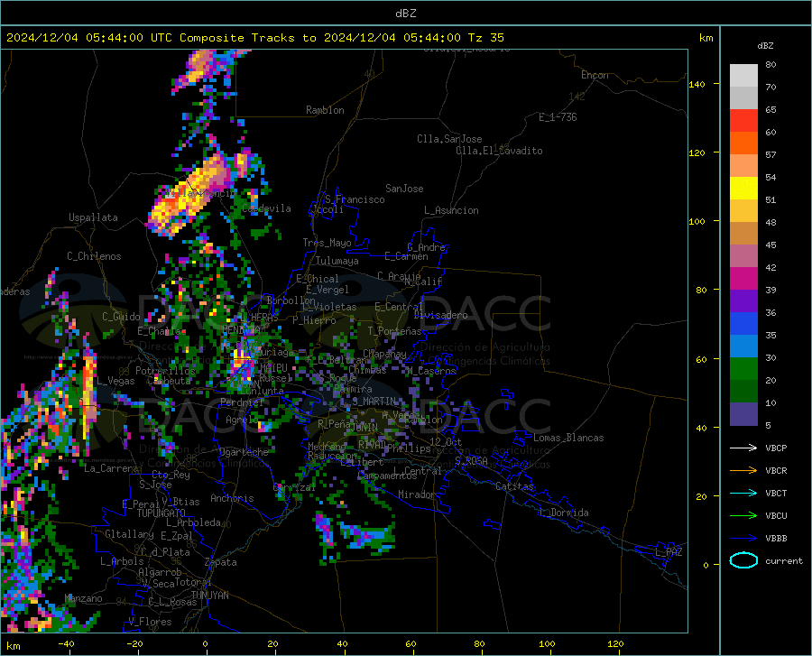Click the 'Tz 35' threshold text
Viewport: 812px width, 656px height.
point(485,38)
